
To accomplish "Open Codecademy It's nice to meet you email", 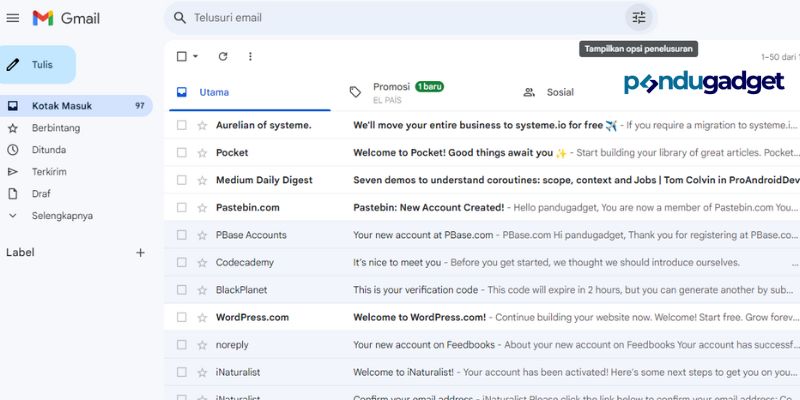I will click(482, 263).
